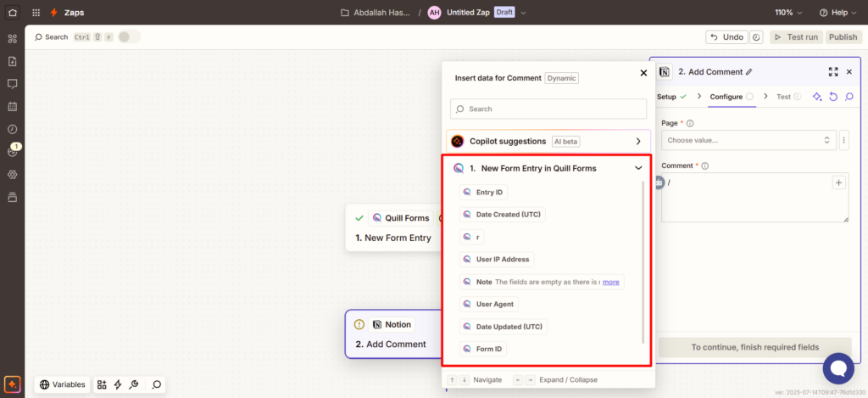Open the Page Choose value dropdown
Screen dimensions: 868x398
748,140
